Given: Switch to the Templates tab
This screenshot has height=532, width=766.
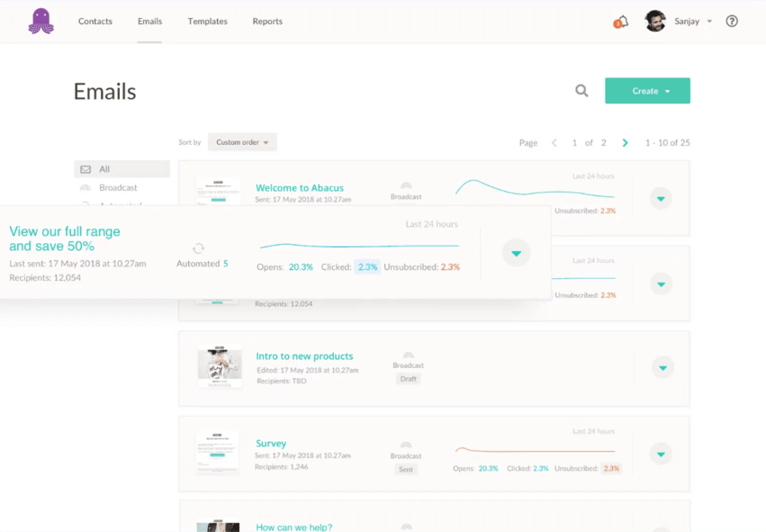Looking at the screenshot, I should tap(207, 21).
